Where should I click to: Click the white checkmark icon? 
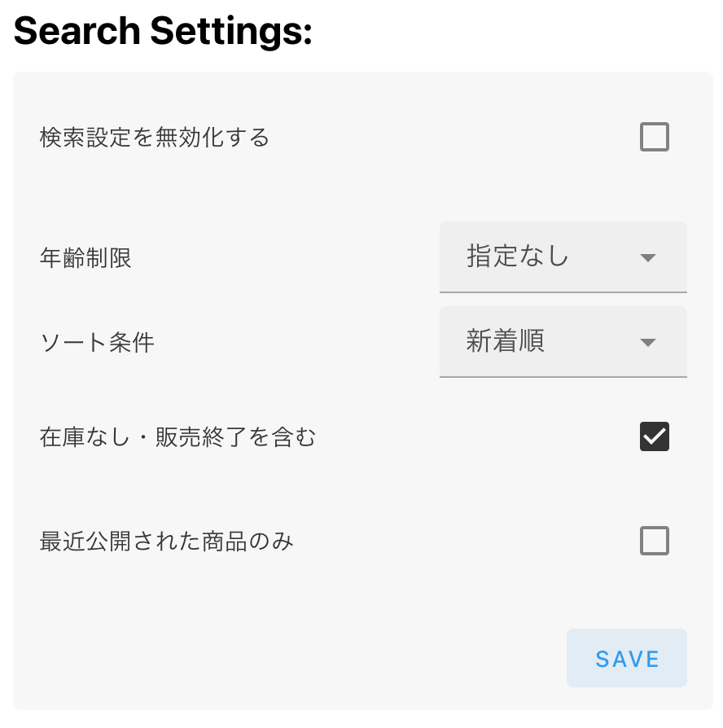coord(655,437)
